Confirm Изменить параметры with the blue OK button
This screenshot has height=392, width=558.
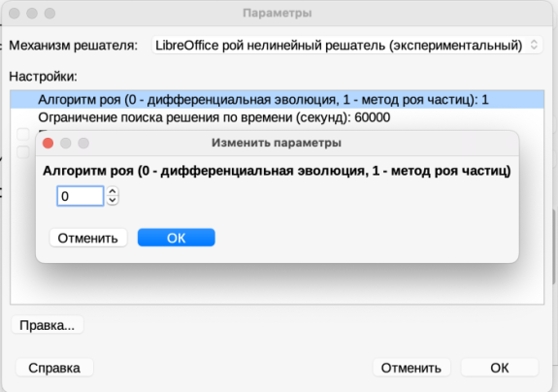pyautogui.click(x=177, y=238)
